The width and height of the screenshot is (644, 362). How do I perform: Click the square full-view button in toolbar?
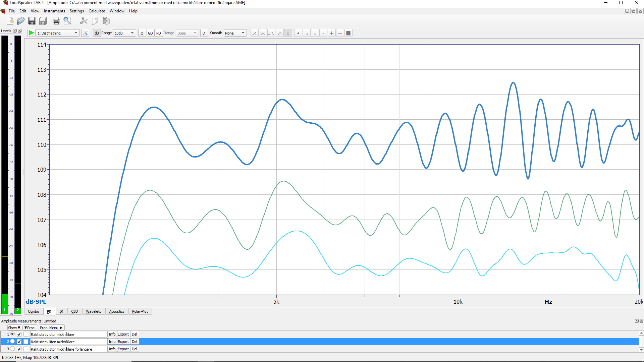[348, 33]
